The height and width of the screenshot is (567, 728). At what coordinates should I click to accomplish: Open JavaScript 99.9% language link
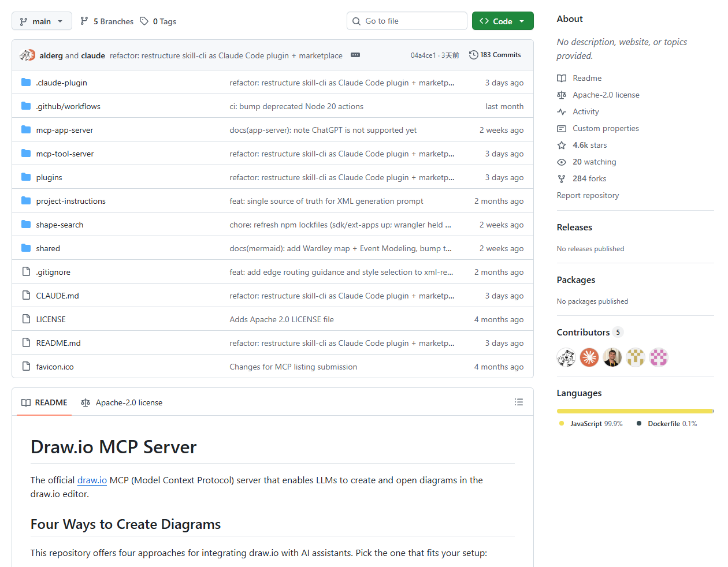591,423
